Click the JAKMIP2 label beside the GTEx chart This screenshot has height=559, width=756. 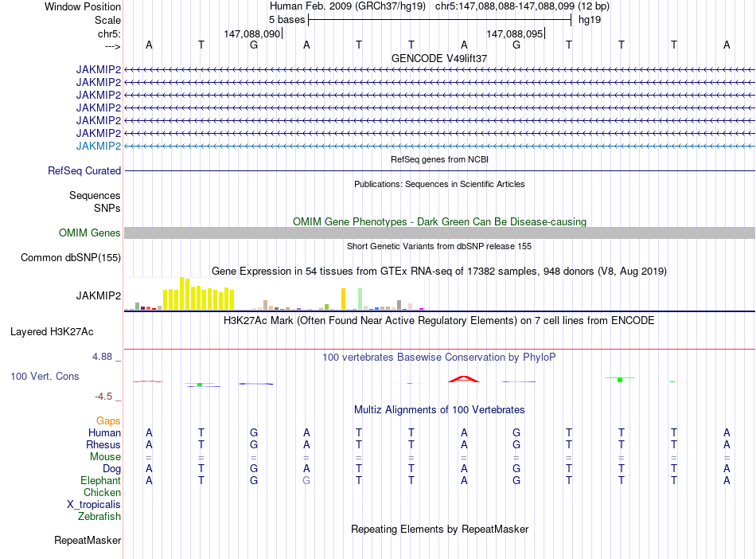(x=99, y=295)
